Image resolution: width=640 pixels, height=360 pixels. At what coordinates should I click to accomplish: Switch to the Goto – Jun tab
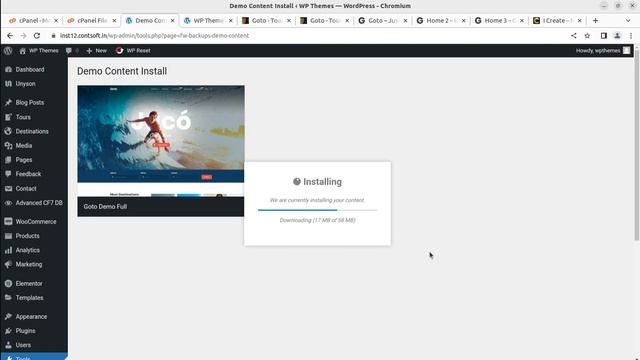tap(382, 20)
